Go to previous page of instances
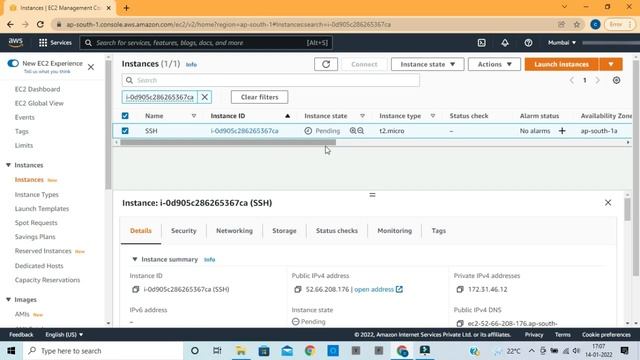The image size is (640, 360). [x=572, y=80]
